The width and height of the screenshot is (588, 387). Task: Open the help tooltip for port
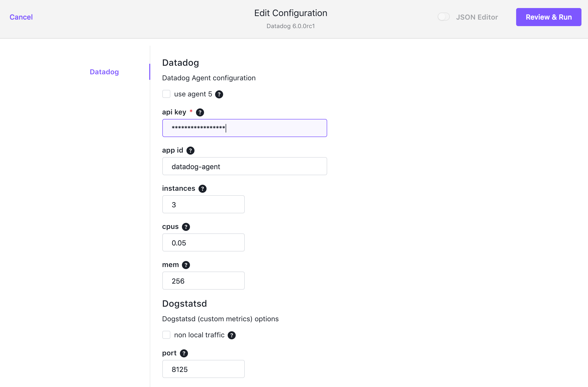[184, 353]
